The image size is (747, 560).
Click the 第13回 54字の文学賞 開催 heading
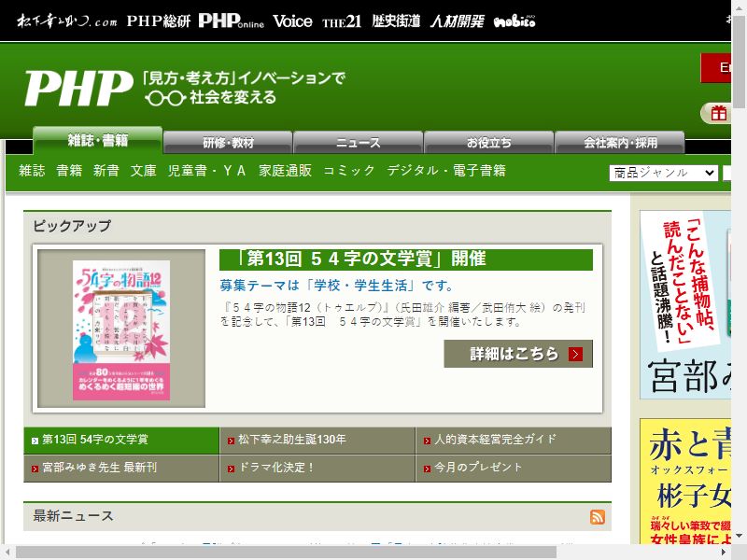click(x=406, y=259)
